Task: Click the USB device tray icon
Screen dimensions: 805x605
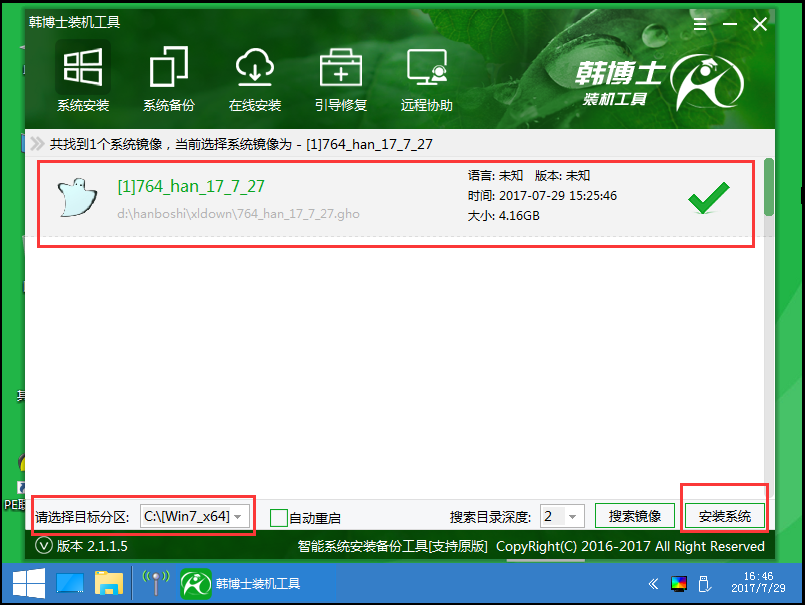Action: 704,584
